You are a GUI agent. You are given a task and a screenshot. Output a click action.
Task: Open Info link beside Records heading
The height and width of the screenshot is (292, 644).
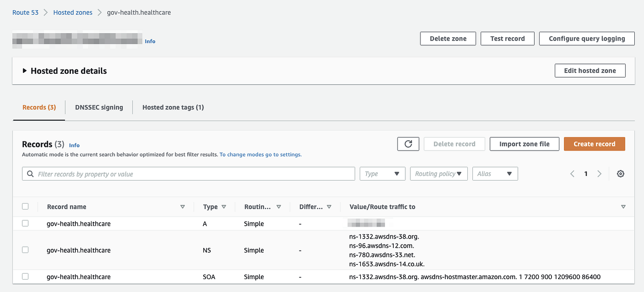coord(75,145)
